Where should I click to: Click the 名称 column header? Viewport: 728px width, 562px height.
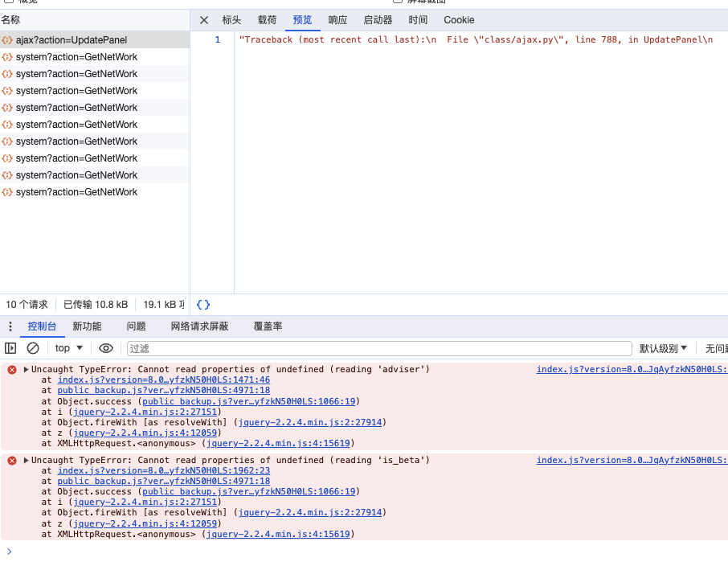(95, 20)
